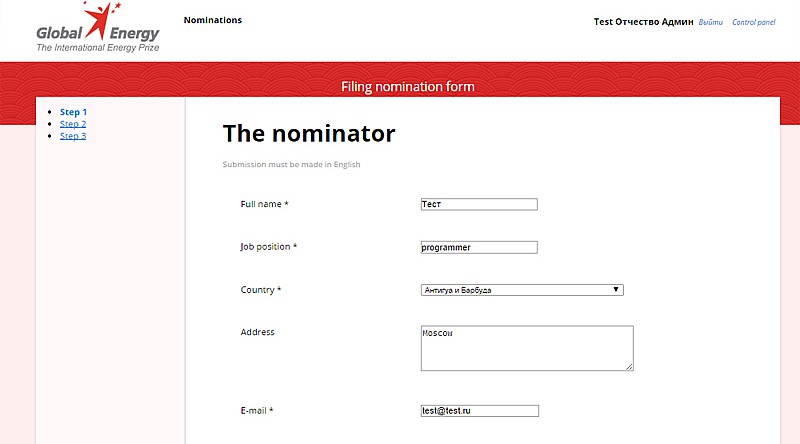The image size is (800, 444).
Task: Click the Test Отчество Админ username
Action: point(643,22)
